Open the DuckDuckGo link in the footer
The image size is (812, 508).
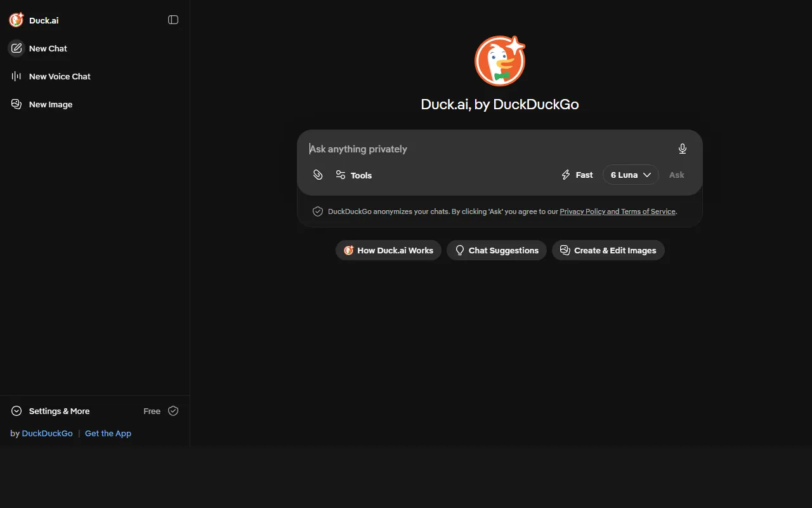click(x=48, y=433)
